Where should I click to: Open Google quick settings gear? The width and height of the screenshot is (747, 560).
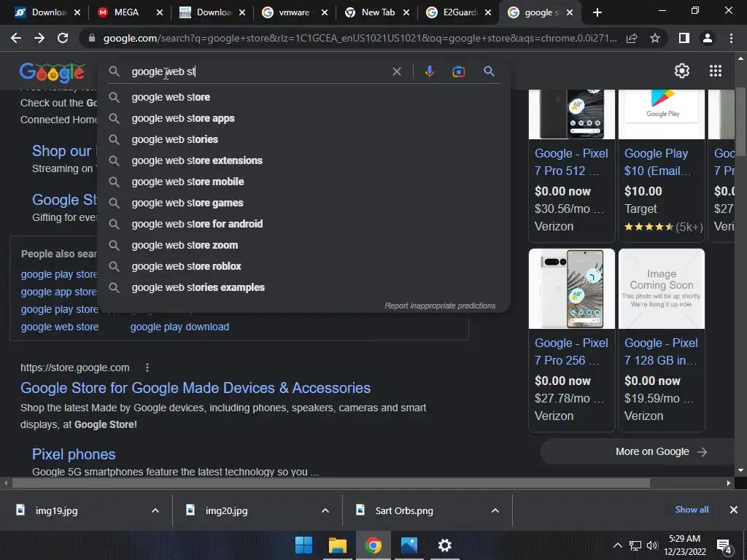[682, 71]
